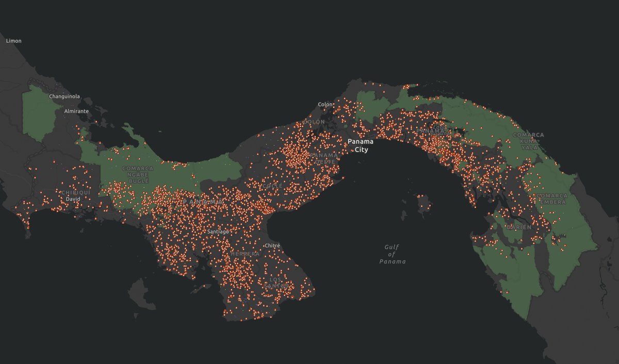Click the Limon city label
The height and width of the screenshot is (364, 619).
click(x=14, y=41)
